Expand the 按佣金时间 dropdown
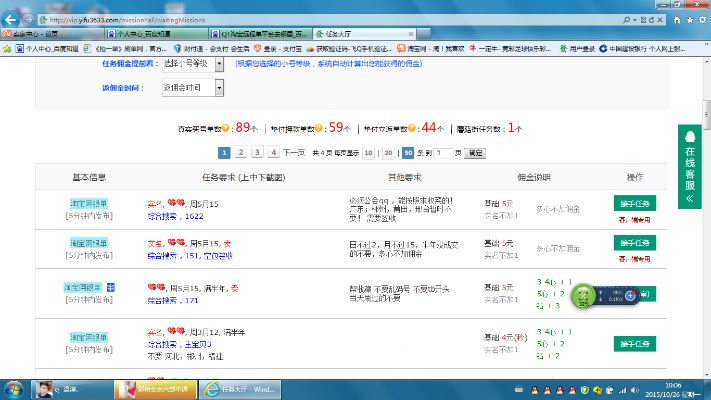The image size is (711, 400). 218,88
